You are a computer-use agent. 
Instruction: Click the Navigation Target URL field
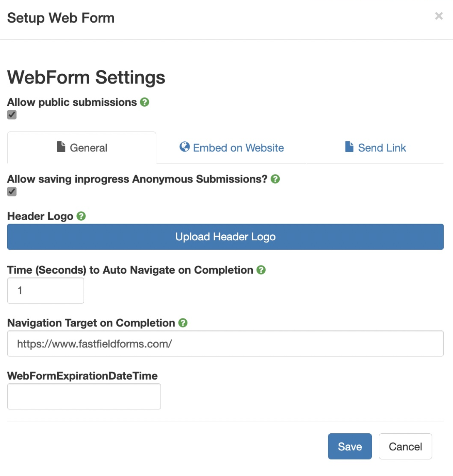coord(225,343)
